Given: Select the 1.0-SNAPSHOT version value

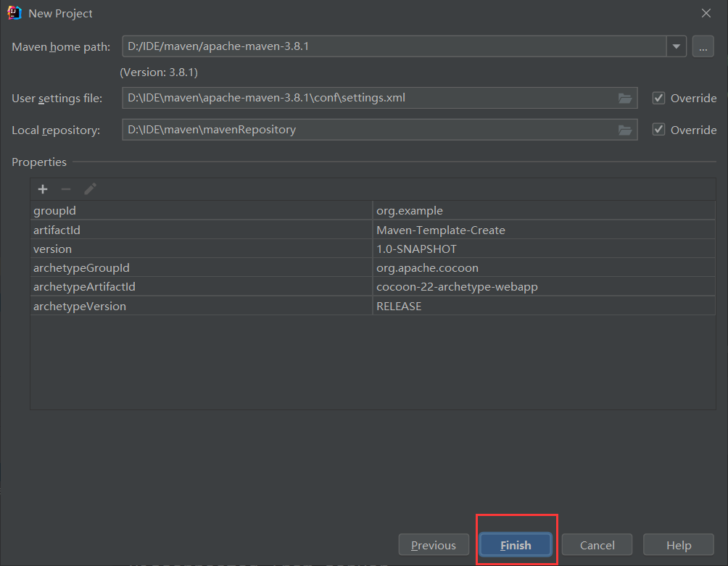Looking at the screenshot, I should [x=416, y=249].
